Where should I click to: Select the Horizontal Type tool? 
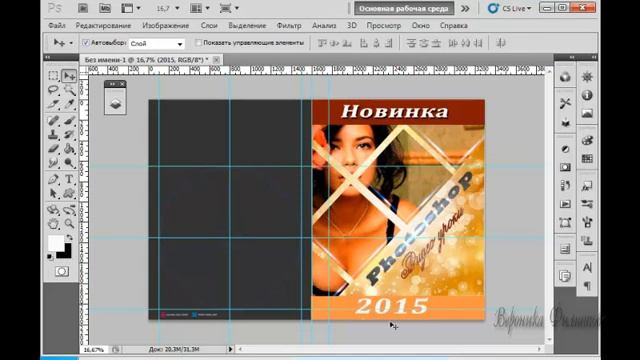pyautogui.click(x=69, y=179)
